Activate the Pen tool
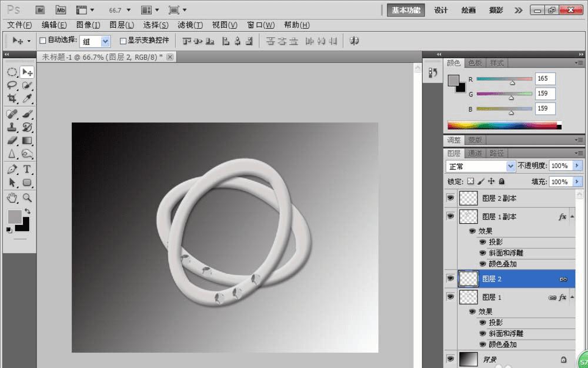 12,169
